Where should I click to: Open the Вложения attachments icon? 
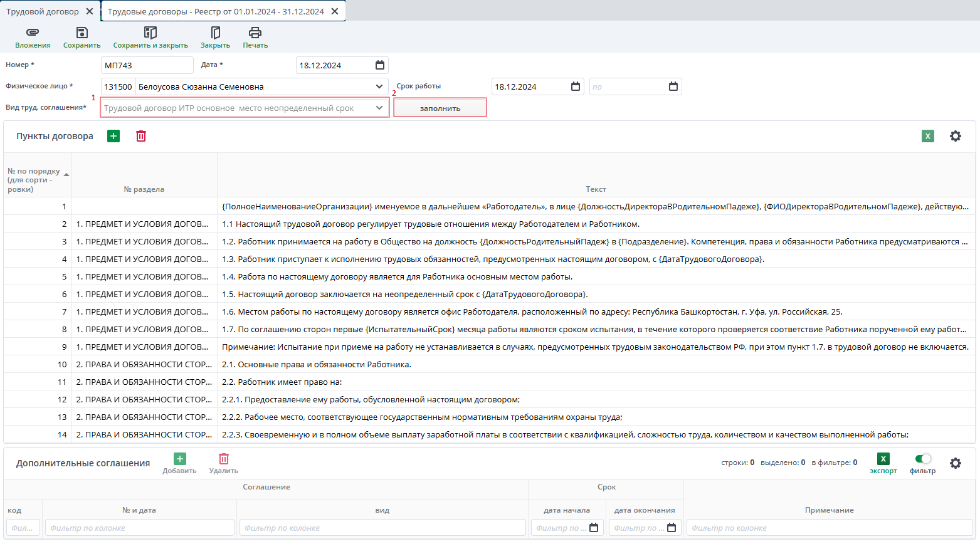[33, 33]
